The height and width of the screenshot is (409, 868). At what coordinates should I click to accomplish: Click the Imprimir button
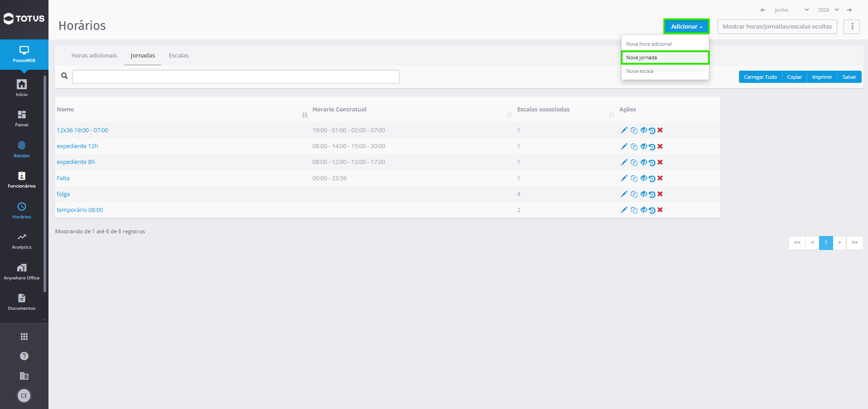pos(822,77)
